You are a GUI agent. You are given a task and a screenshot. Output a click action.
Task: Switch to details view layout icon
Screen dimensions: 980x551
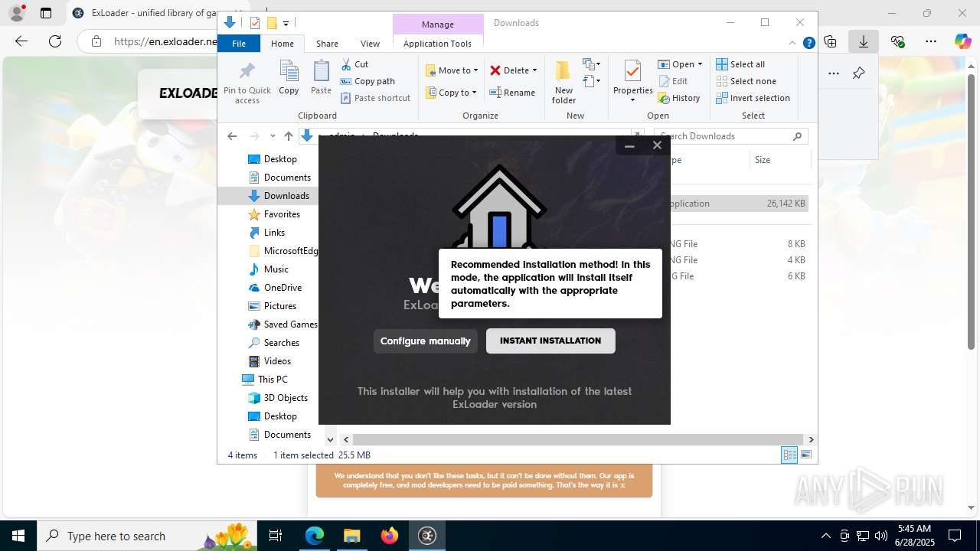[789, 455]
